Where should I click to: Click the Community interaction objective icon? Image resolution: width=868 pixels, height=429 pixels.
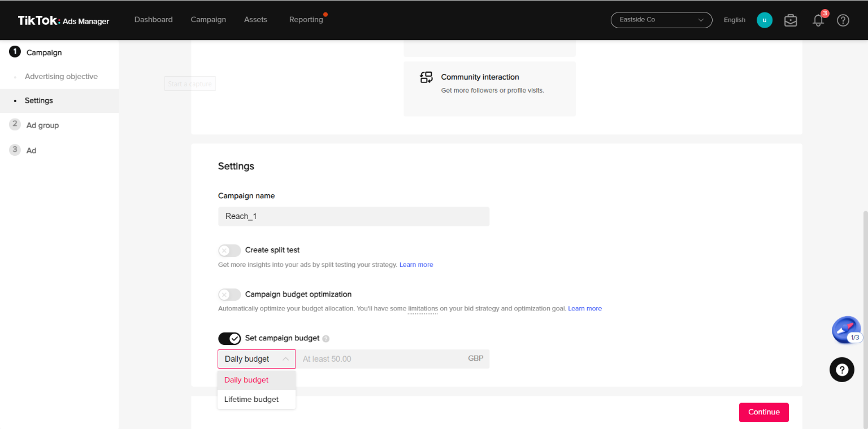click(426, 77)
